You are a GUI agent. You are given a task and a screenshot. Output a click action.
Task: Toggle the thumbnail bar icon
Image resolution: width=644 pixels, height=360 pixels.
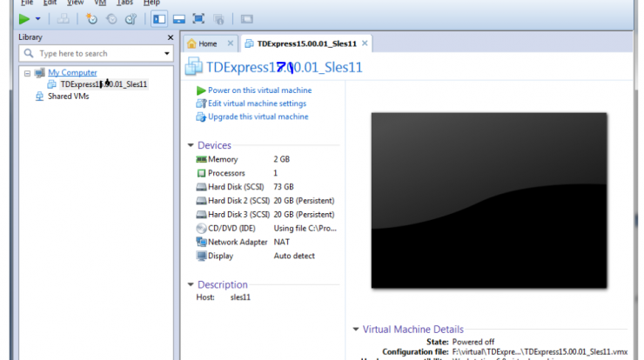pyautogui.click(x=179, y=19)
